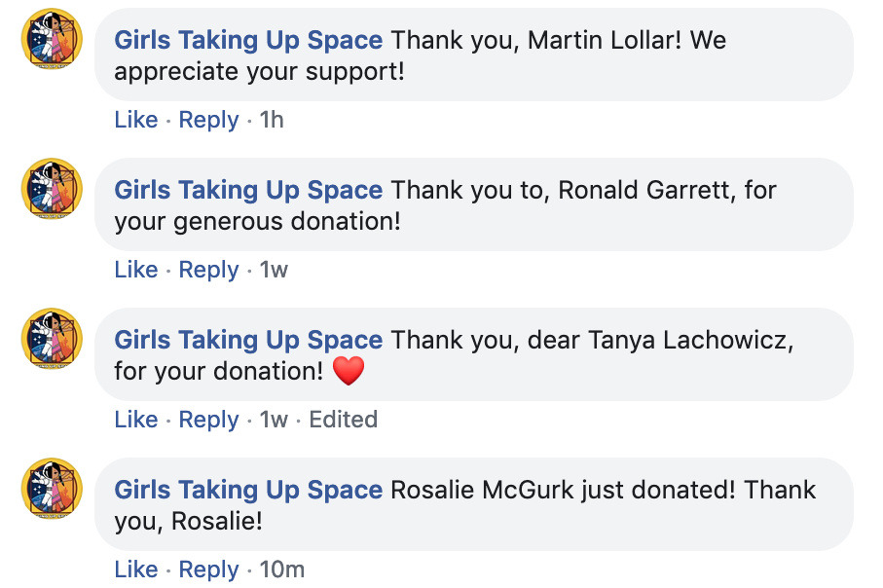Image resolution: width=883 pixels, height=588 pixels.
Task: Reply to the Tanya Lachowicz comment
Action: pos(208,420)
